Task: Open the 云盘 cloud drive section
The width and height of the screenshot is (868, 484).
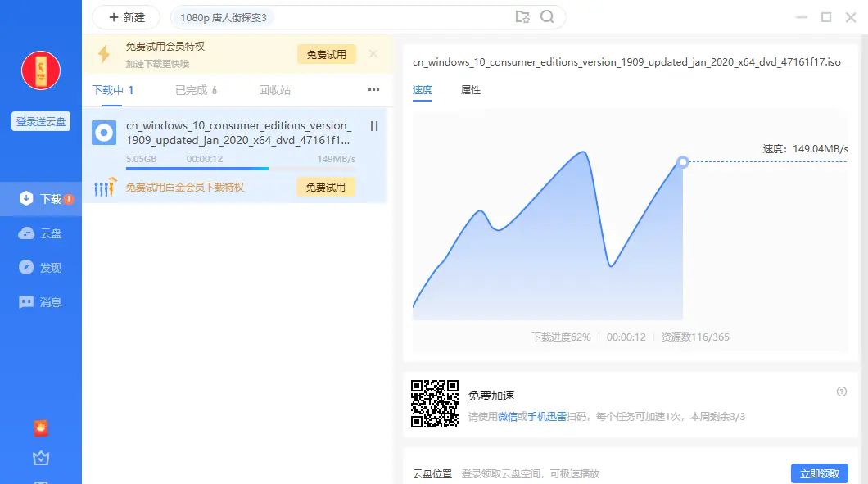Action: 41,233
